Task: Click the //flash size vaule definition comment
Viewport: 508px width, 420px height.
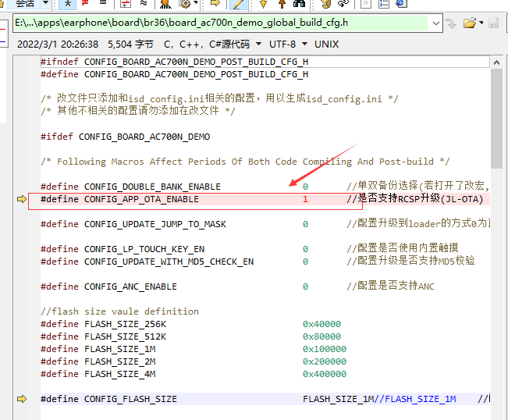Action: (x=120, y=311)
